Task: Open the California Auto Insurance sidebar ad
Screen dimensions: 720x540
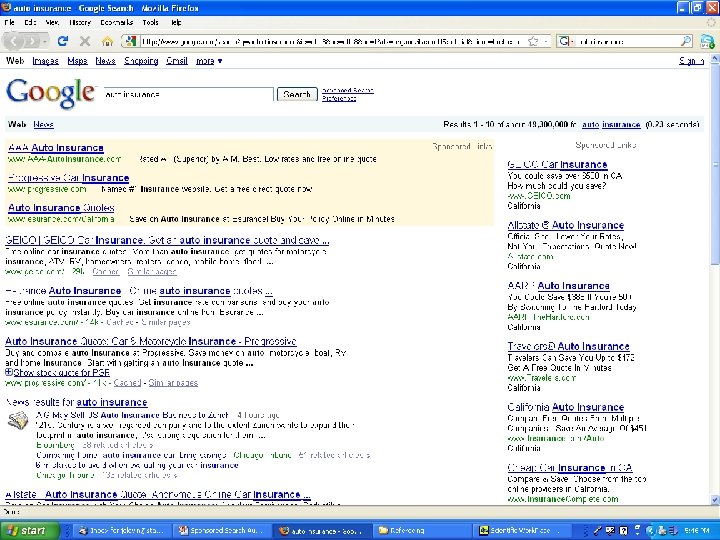Action: (x=566, y=407)
